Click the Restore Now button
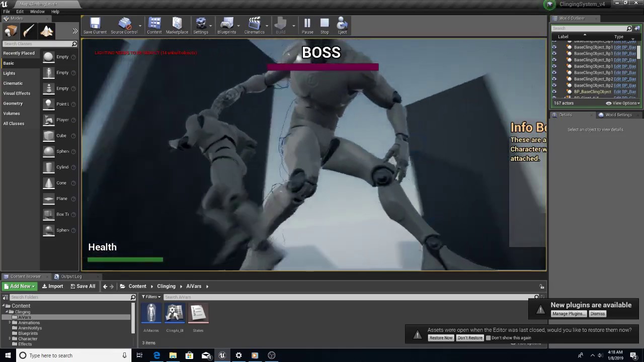This screenshot has width=644, height=362. (x=441, y=338)
